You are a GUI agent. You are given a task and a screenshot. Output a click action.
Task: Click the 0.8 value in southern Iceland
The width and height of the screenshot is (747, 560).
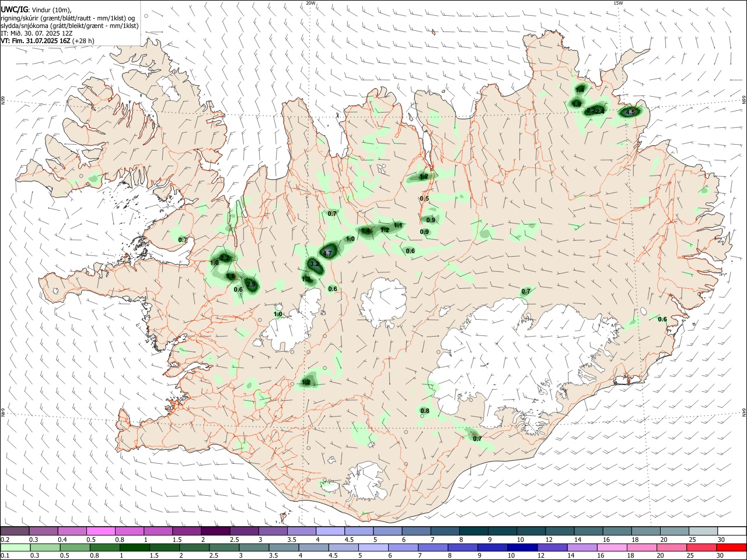tap(425, 411)
